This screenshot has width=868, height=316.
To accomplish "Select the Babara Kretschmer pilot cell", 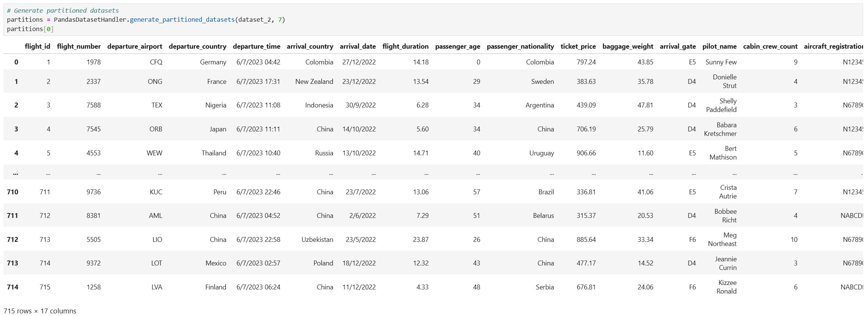I will click(720, 129).
